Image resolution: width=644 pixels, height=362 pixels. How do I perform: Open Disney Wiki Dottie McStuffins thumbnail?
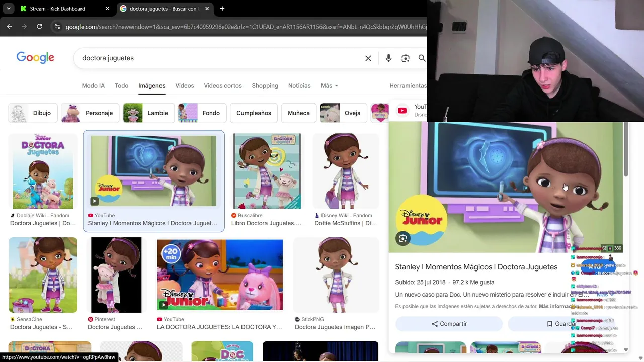coord(346,171)
